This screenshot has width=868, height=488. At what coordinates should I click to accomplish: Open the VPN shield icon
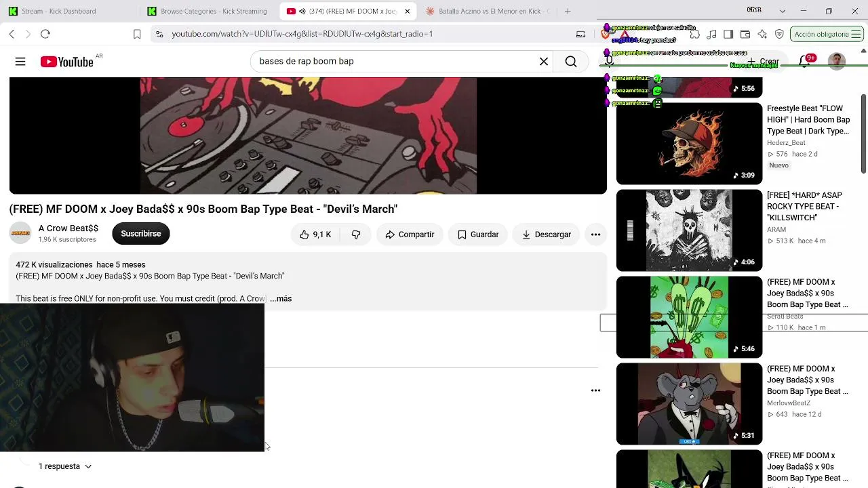point(779,34)
